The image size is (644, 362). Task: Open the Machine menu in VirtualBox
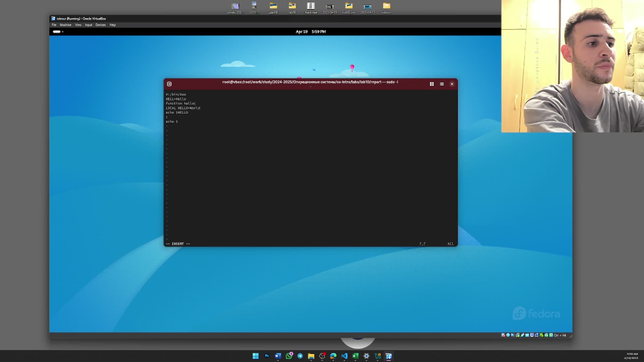[65, 25]
